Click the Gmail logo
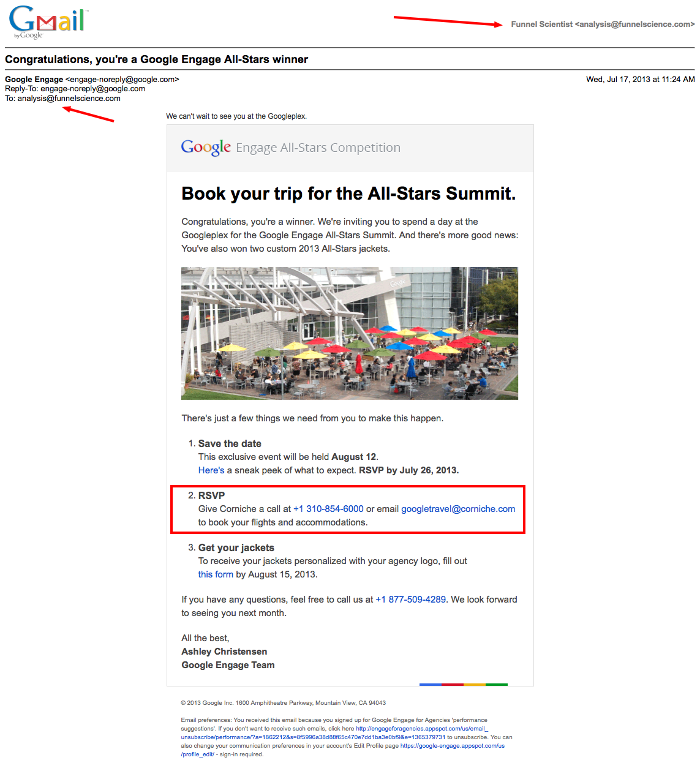The width and height of the screenshot is (700, 782). [48, 22]
